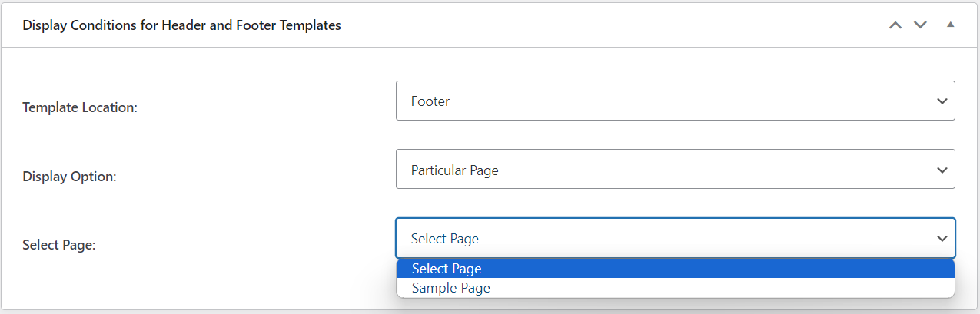The height and width of the screenshot is (314, 980).
Task: Move the Display Conditions panel down
Action: 920,25
